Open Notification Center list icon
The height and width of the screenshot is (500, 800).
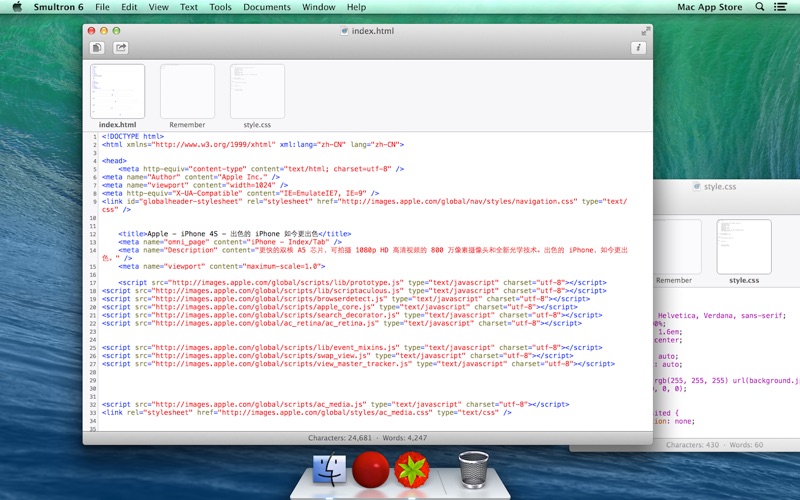tap(780, 7)
